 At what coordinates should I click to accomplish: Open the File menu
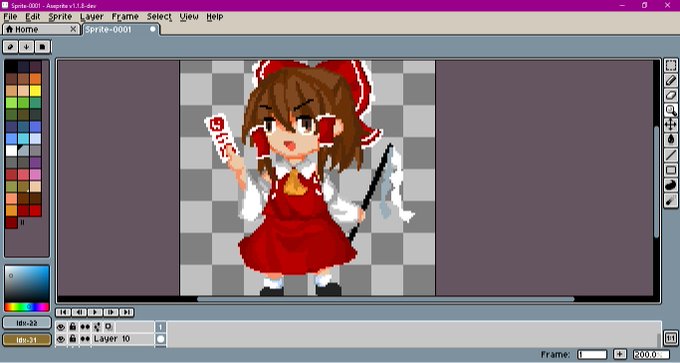point(10,16)
